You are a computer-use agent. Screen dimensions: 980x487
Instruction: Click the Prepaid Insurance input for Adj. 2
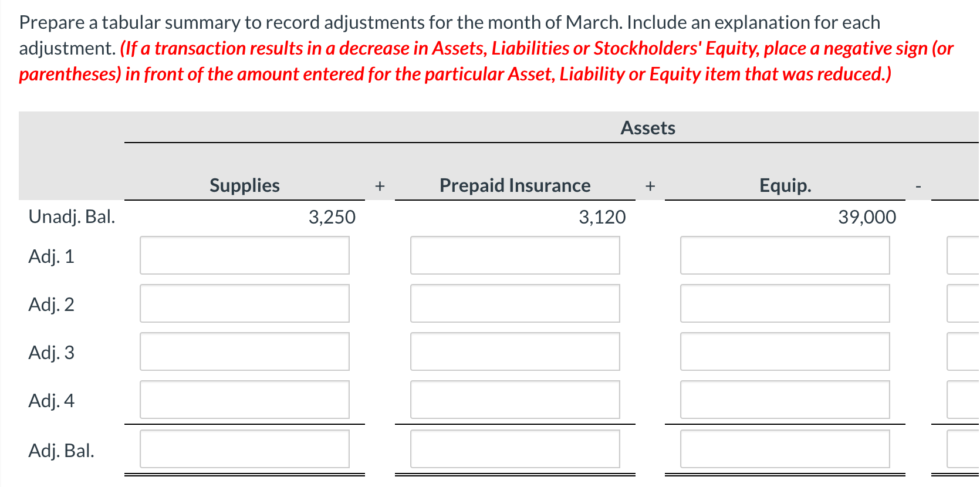[x=515, y=303]
